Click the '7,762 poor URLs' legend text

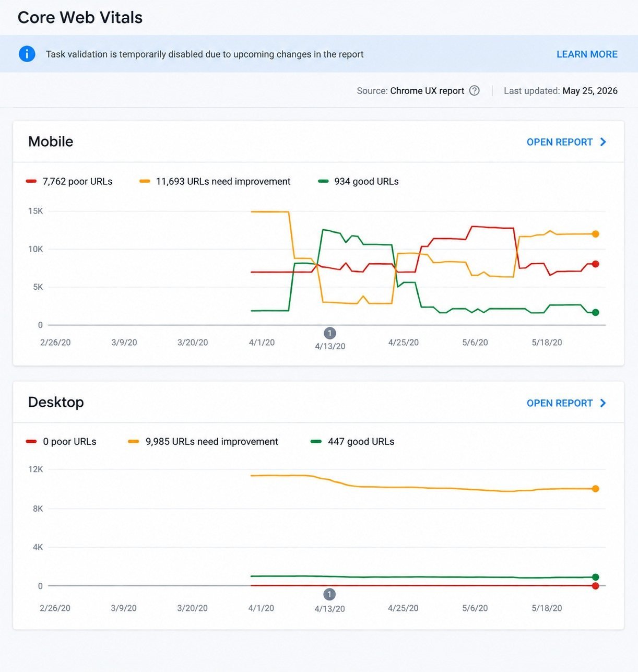tap(77, 181)
